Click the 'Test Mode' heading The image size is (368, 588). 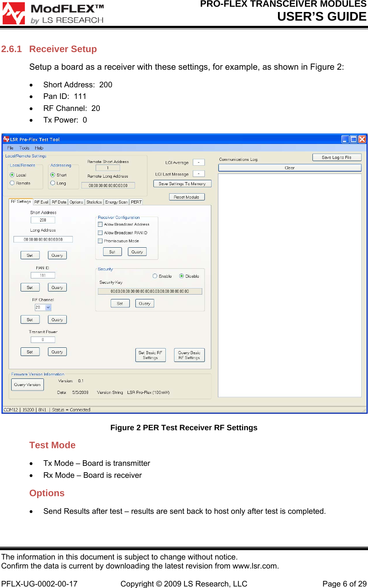tap(53, 445)
